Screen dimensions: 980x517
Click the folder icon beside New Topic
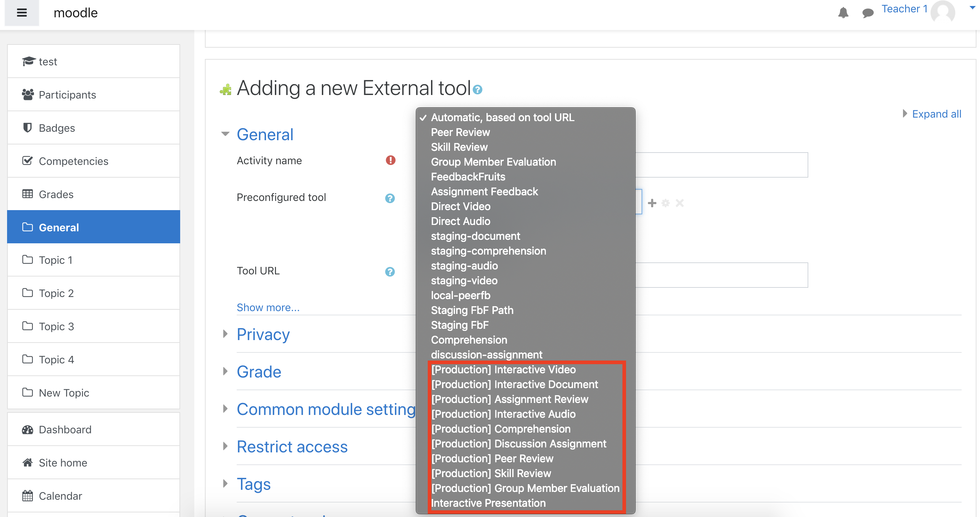pyautogui.click(x=28, y=392)
